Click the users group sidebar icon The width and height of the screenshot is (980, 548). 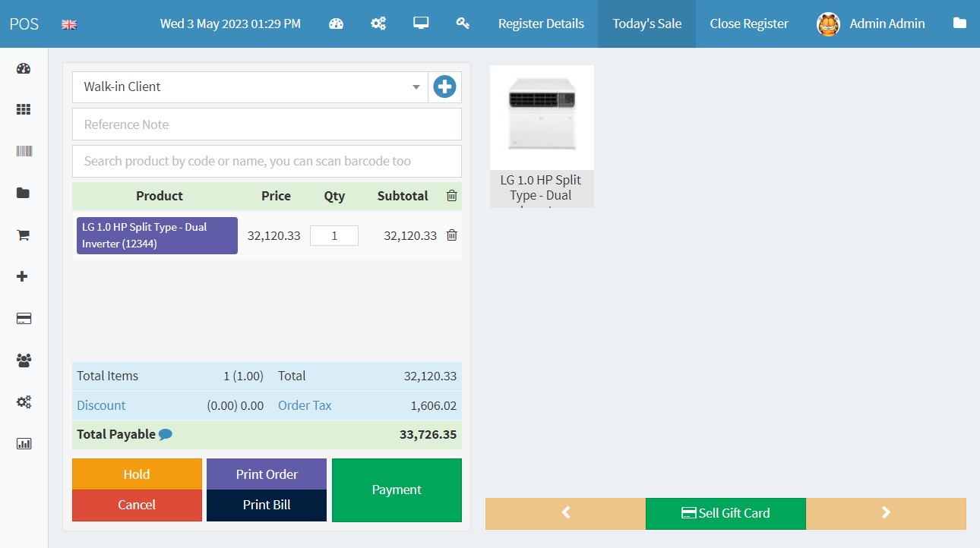24,361
